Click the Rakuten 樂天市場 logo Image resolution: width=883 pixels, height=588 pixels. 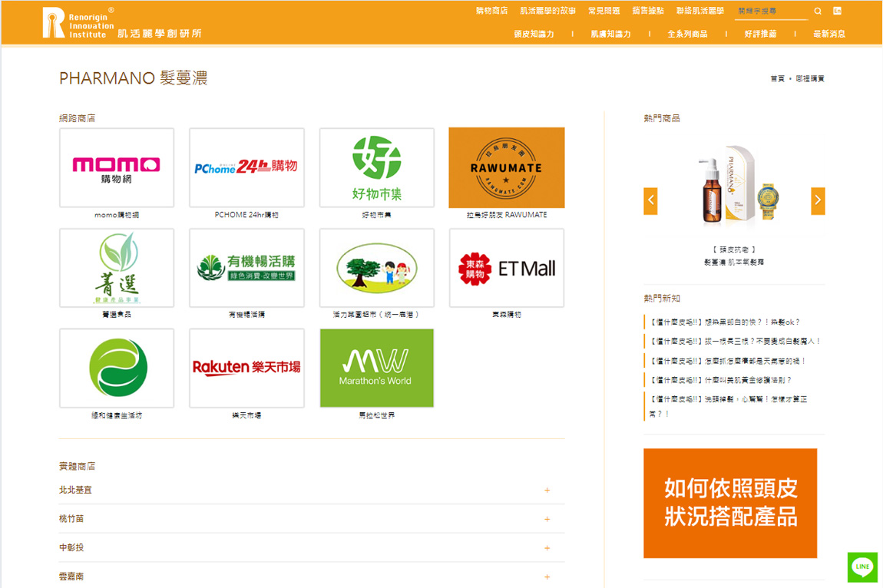click(246, 368)
